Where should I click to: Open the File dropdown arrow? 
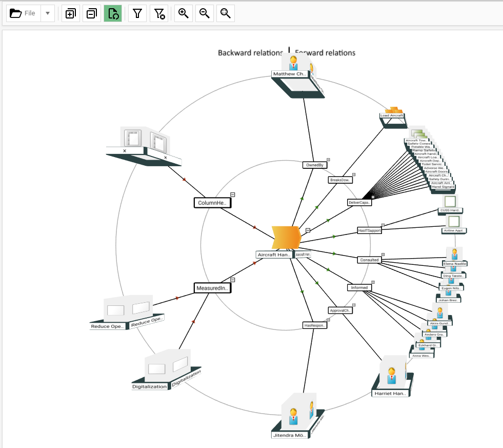pos(48,14)
